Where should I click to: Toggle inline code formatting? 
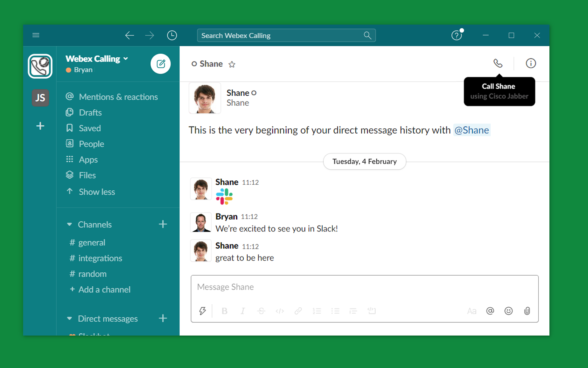[x=280, y=311]
